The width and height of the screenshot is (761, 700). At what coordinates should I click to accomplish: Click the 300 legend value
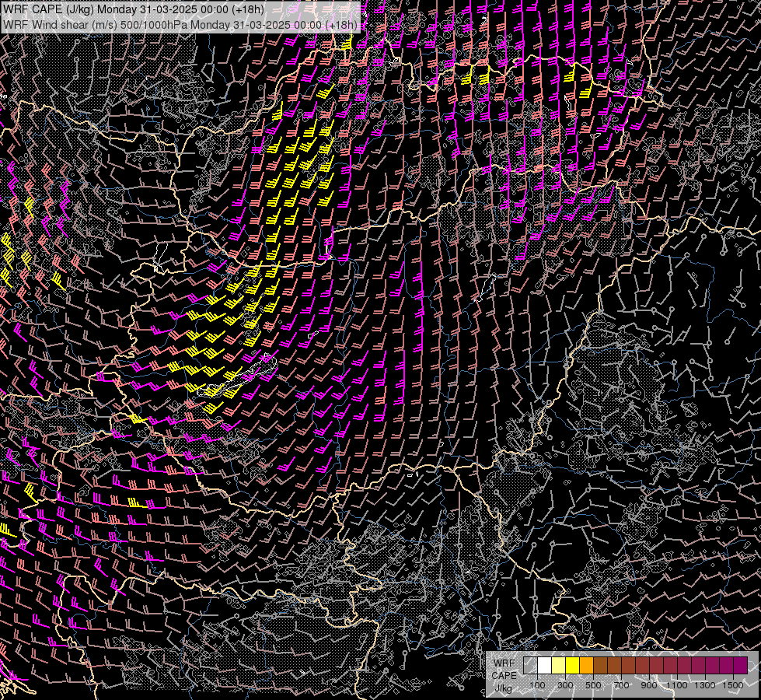565,685
